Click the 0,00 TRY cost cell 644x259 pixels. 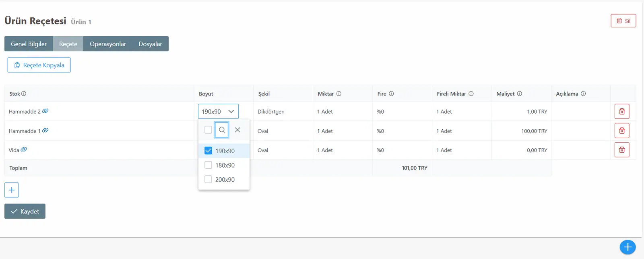521,150
